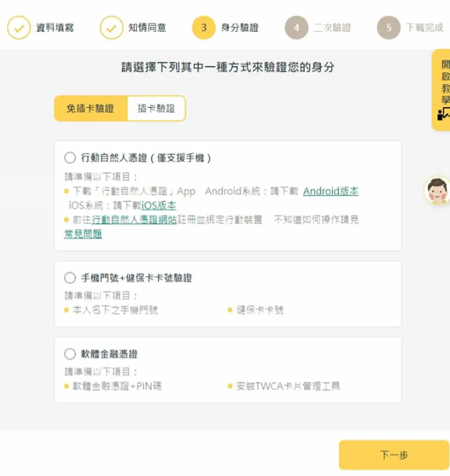Click the 資料填寫 checkmark step icon
This screenshot has height=476, width=450.
coord(19,28)
